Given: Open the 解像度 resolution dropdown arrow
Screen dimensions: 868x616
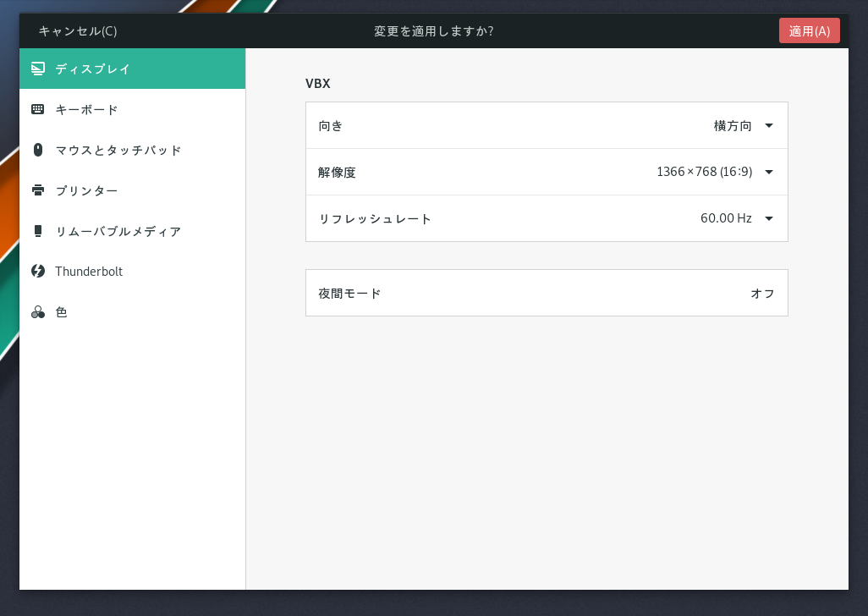Looking at the screenshot, I should pos(769,172).
